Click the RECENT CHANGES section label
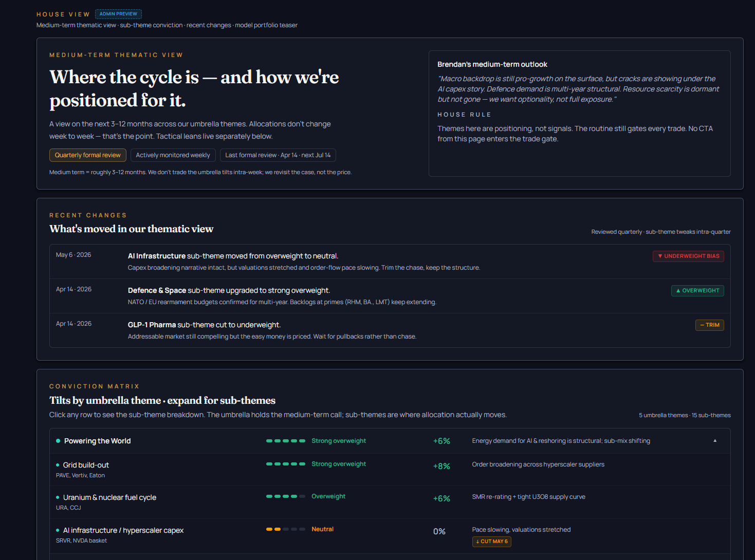755x560 pixels. click(x=88, y=215)
